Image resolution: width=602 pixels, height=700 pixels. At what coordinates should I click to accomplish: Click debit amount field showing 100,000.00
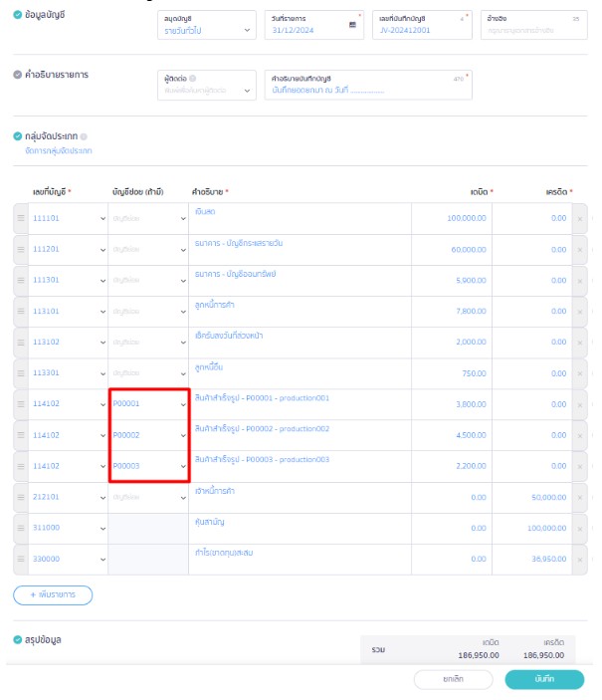coord(451,218)
